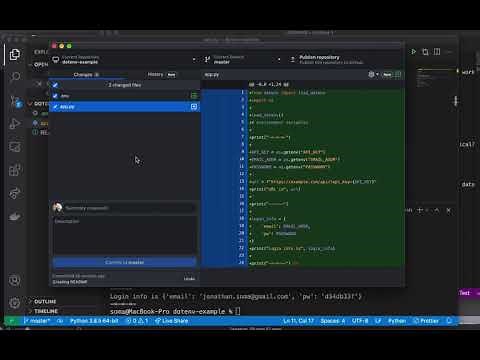The width and height of the screenshot is (480, 360).
Task: Maximize terminal panel with chevron icon
Action: 437,210
